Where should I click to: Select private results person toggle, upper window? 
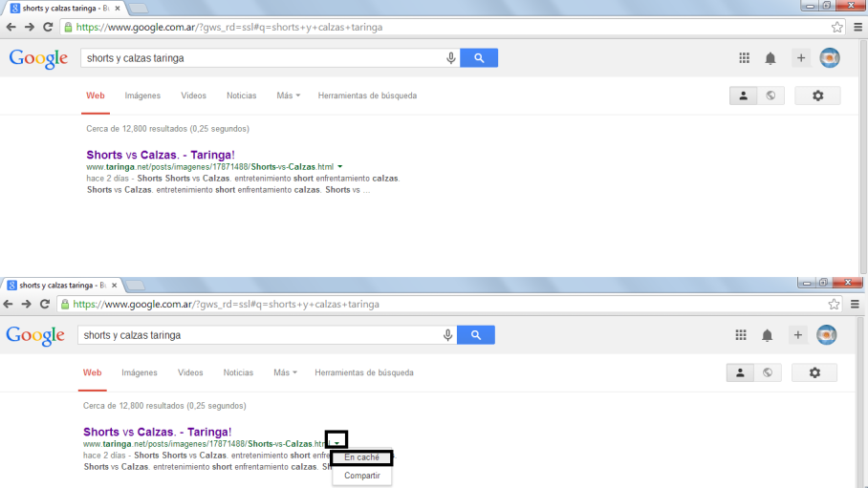(x=744, y=95)
